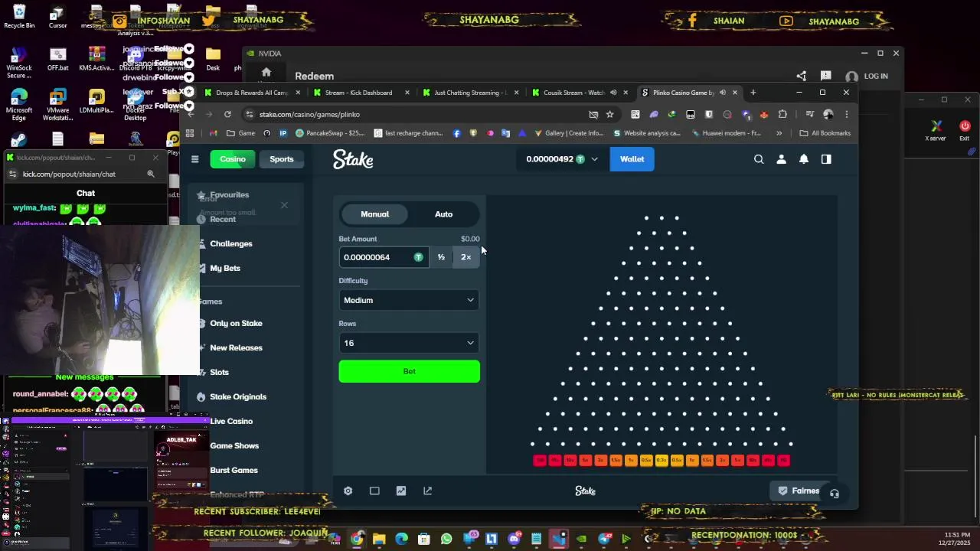Halve the bet amount with ½
This screenshot has height=551, width=980.
(x=441, y=257)
